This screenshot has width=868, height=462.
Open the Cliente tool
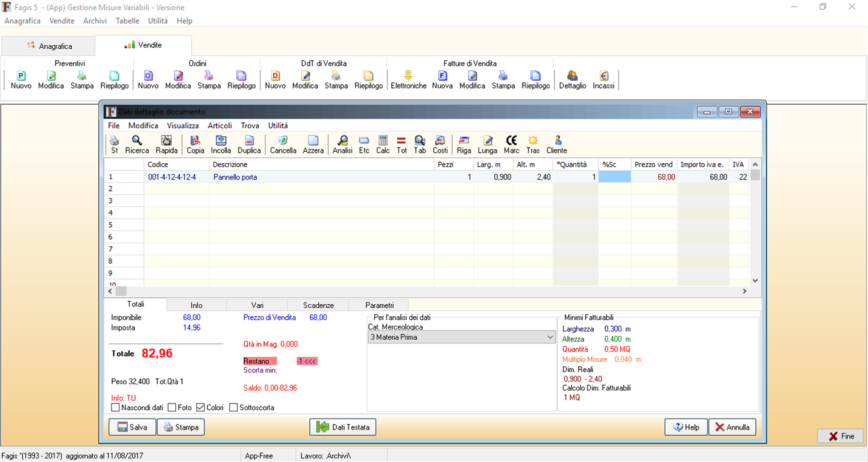[x=557, y=145]
